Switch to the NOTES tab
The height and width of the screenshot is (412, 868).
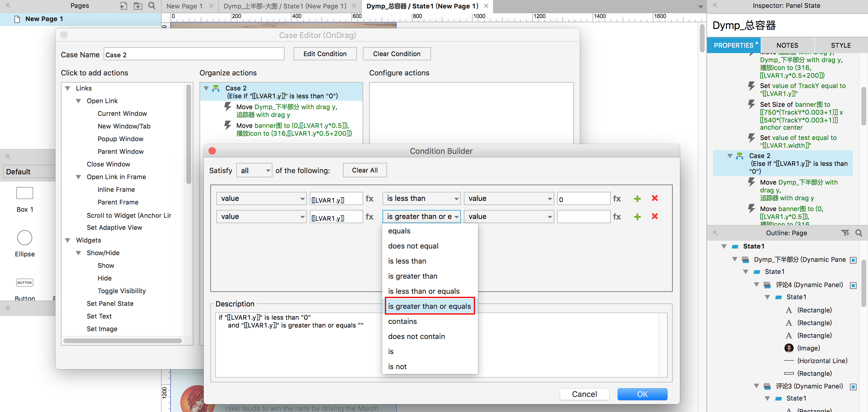pos(787,45)
